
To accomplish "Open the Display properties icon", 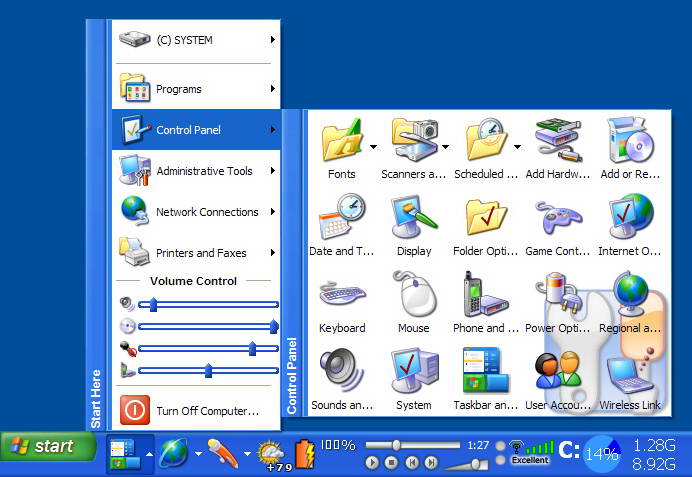I will coord(414,217).
